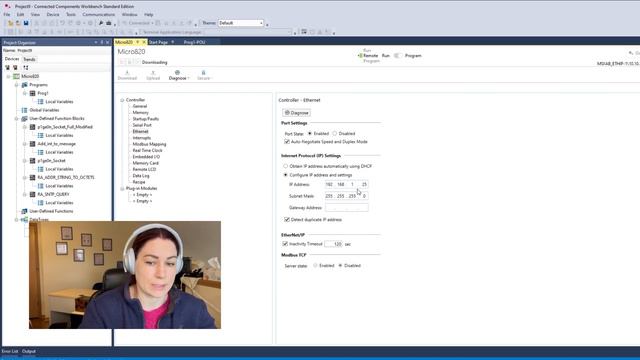
Task: Click the Download icon under Micro820
Action: (127, 73)
